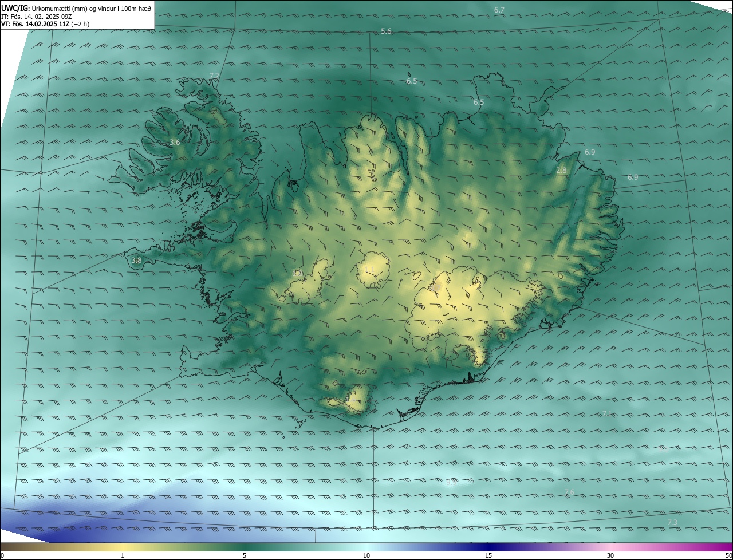Select the '50' tick on colour scale

coord(728,556)
